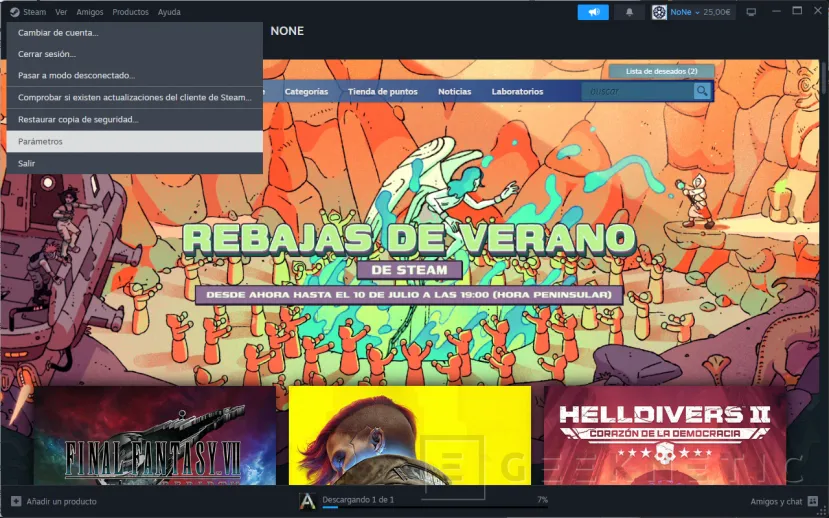
Task: Choose Restaurar copia de seguridad
Action: (x=135, y=119)
